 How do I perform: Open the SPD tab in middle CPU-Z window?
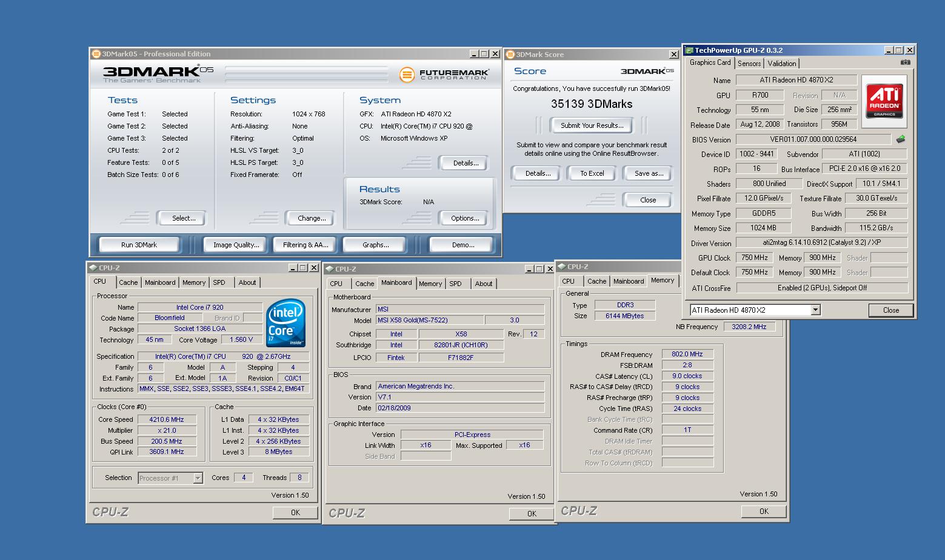point(456,284)
